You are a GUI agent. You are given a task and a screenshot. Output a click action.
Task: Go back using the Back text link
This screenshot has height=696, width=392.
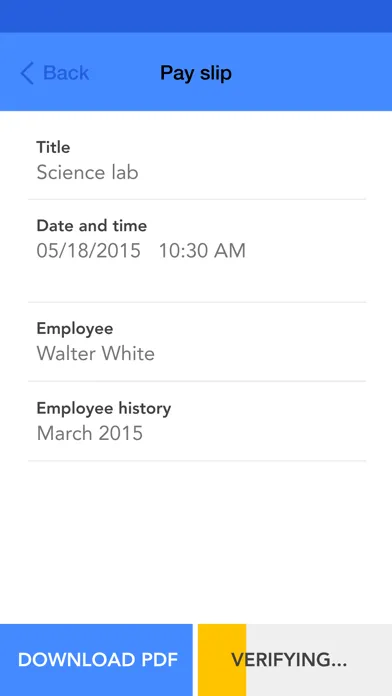(66, 73)
